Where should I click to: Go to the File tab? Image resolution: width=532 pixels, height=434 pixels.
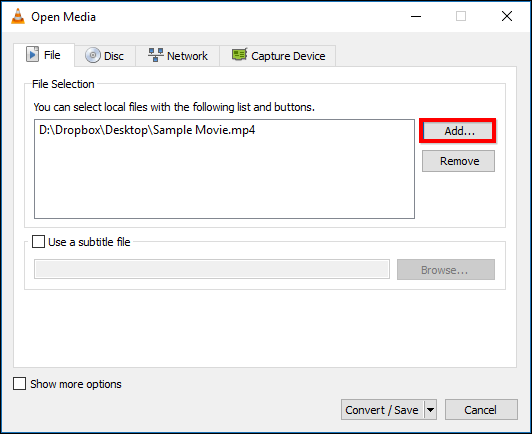tap(44, 55)
